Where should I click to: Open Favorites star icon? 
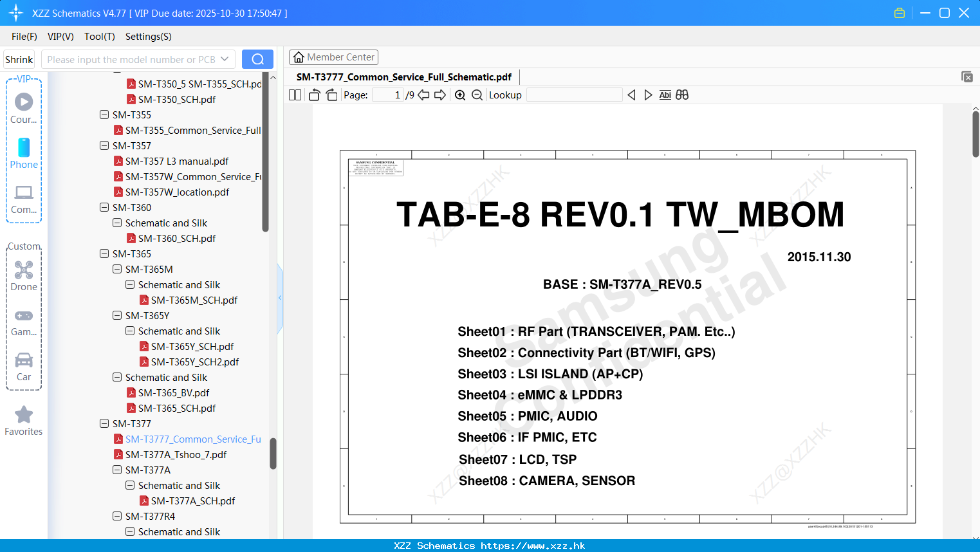(x=24, y=421)
